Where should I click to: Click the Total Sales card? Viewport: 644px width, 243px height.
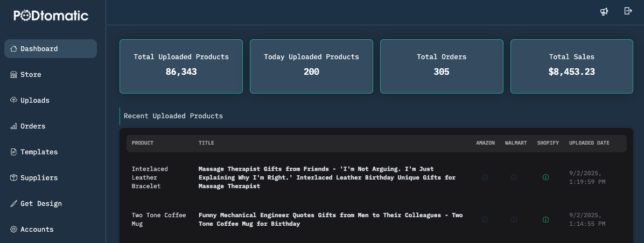572,66
